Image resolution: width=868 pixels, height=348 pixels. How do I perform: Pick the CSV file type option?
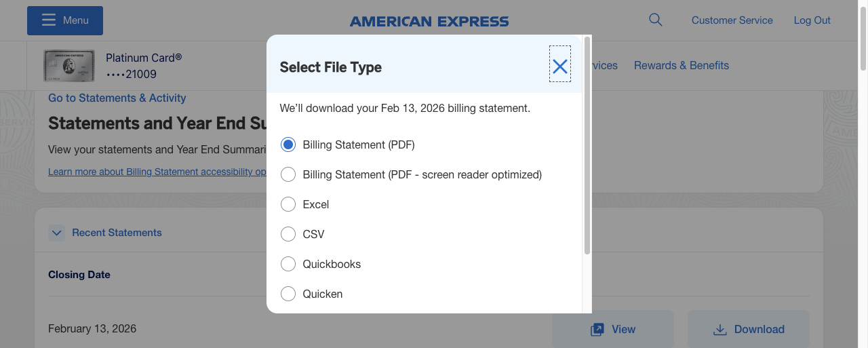click(288, 234)
